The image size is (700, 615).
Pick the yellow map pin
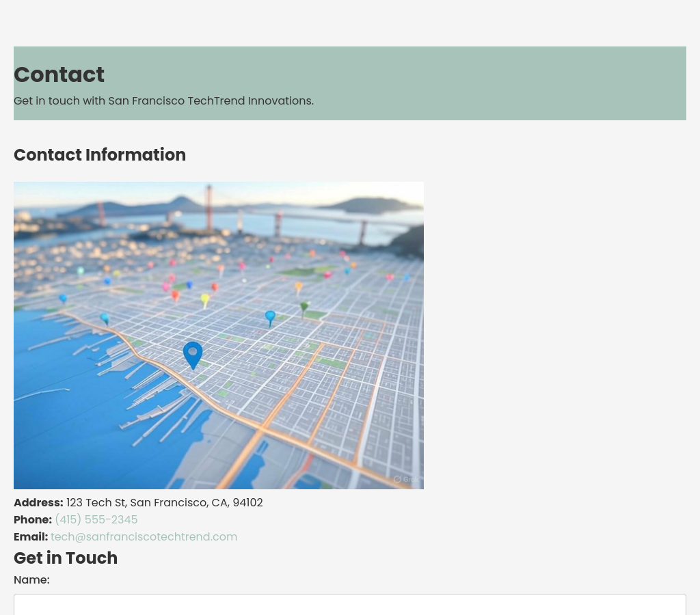[205, 300]
